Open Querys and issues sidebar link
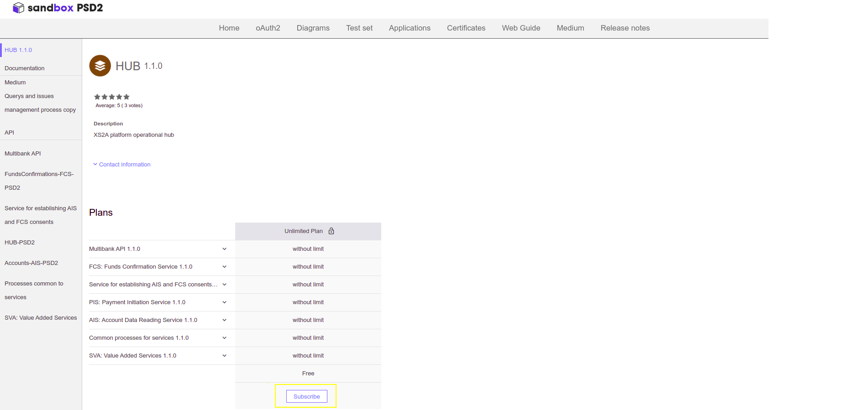 pos(29,96)
